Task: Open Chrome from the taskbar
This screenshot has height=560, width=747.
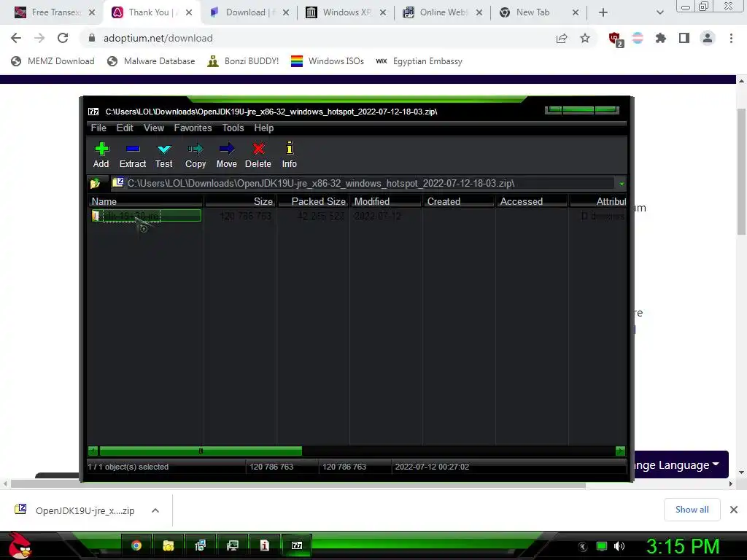Action: 136,545
